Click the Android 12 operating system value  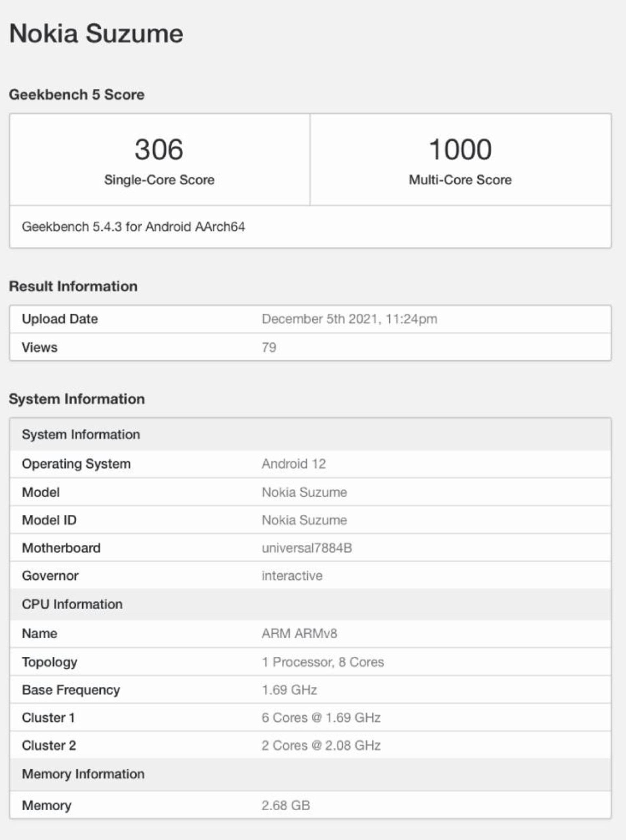(x=294, y=464)
